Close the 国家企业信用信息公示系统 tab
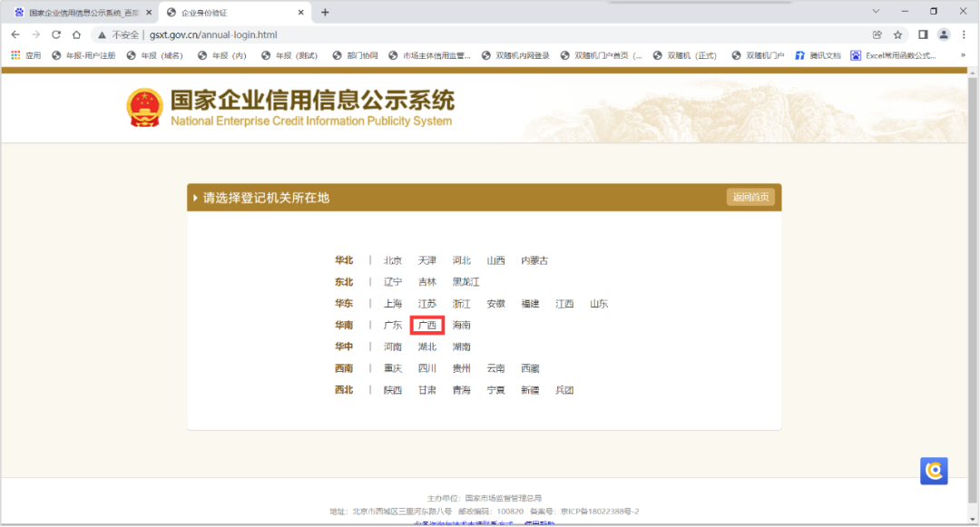980x527 pixels. (149, 13)
